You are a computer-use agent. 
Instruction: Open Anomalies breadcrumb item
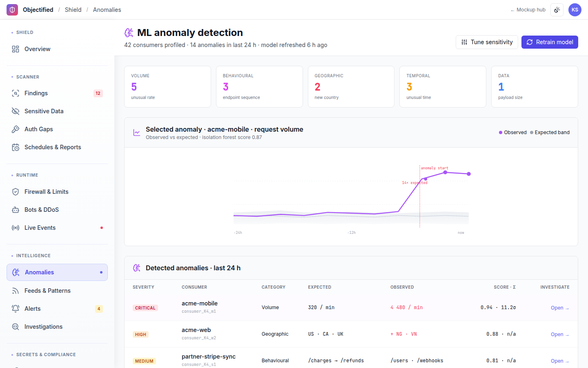tap(107, 10)
